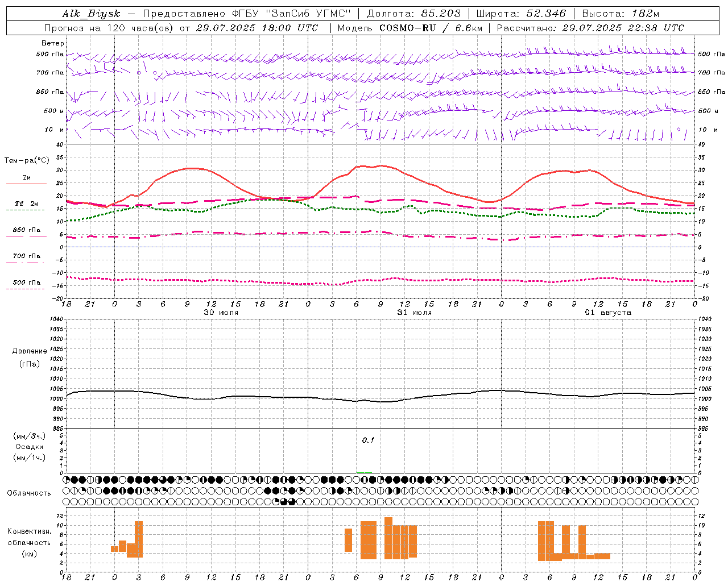Click the station name Alk_Biysk in header
The image size is (728, 582).
tap(91, 14)
